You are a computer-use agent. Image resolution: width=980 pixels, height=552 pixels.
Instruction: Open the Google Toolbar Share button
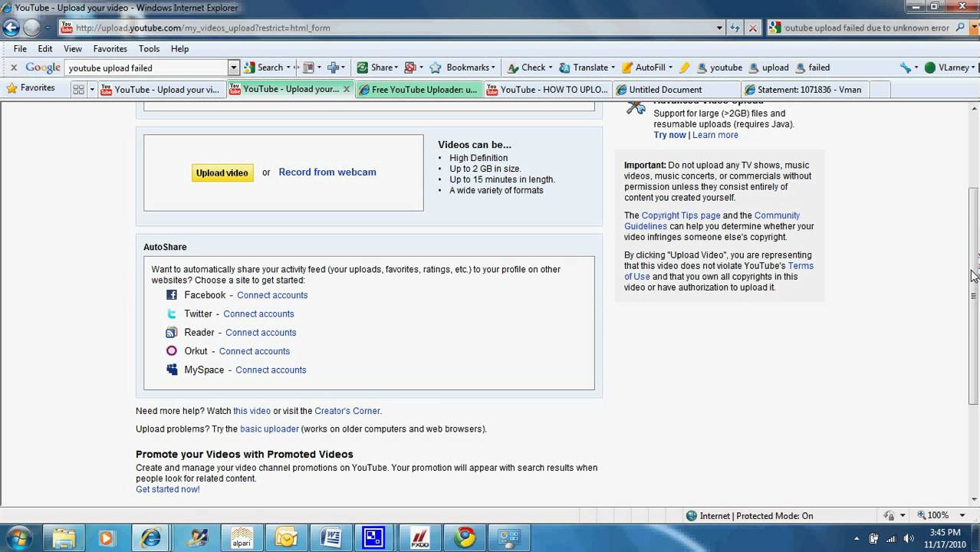pos(376,67)
